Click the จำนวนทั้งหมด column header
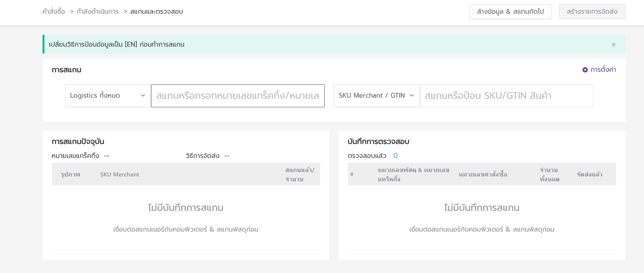Image resolution: width=644 pixels, height=273 pixels. click(x=549, y=175)
